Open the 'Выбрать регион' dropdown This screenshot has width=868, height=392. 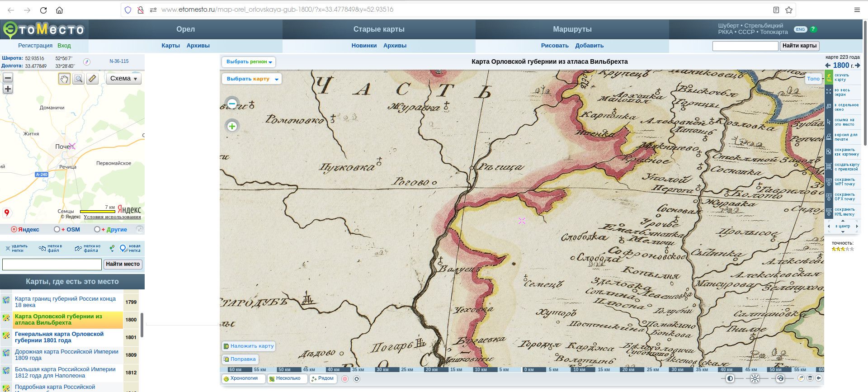(249, 62)
